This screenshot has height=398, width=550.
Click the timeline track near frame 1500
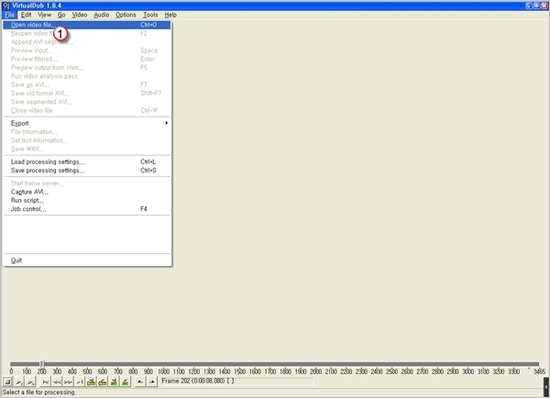240,364
